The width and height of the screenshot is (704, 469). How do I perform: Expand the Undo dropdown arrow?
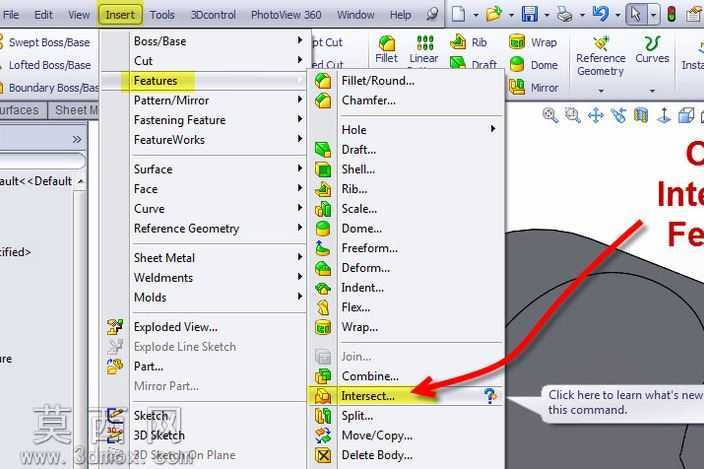click(x=618, y=15)
